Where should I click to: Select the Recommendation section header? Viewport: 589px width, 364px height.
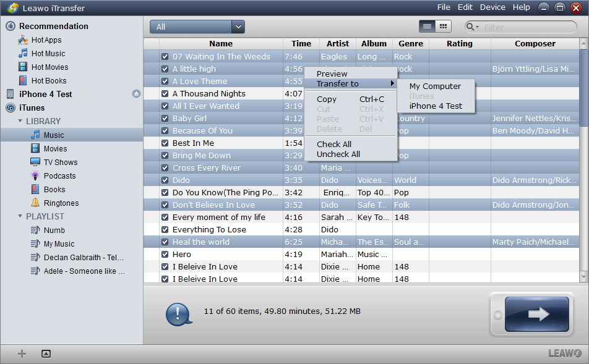click(53, 26)
